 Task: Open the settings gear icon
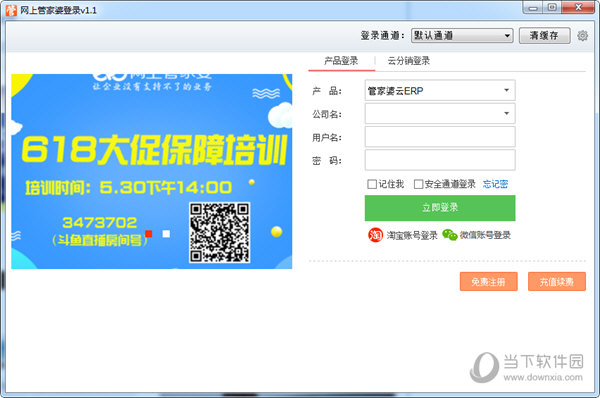[582, 36]
